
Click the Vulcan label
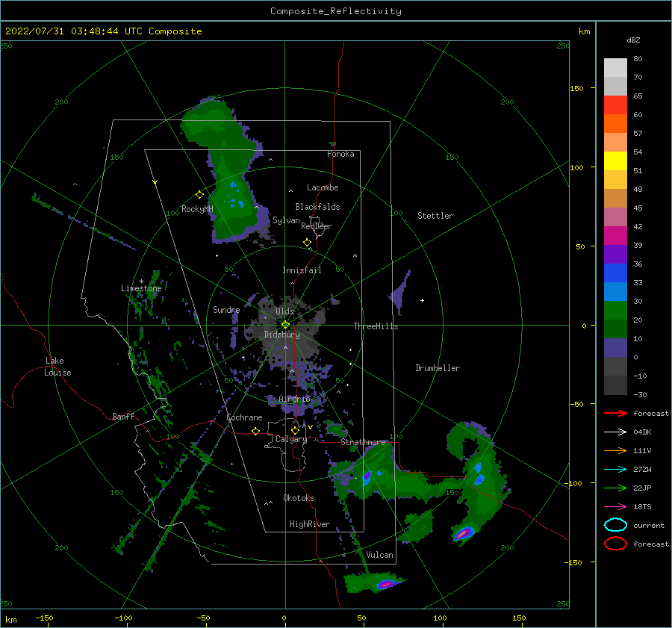point(379,555)
